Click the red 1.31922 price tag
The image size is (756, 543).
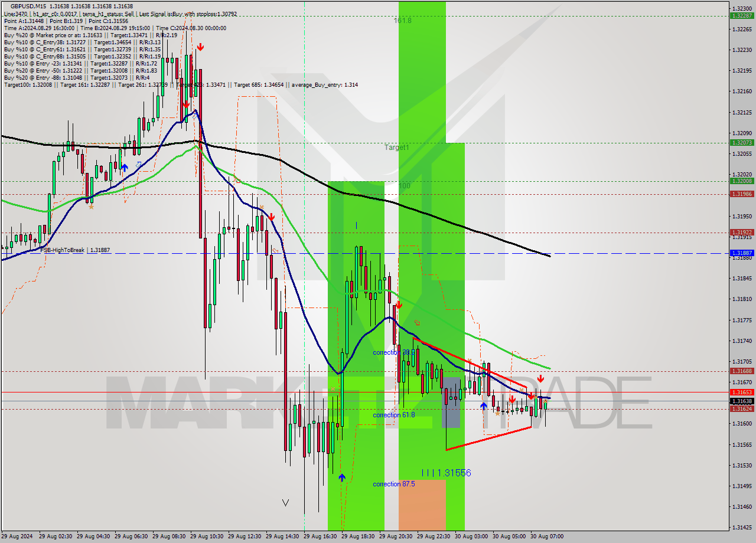click(741, 232)
